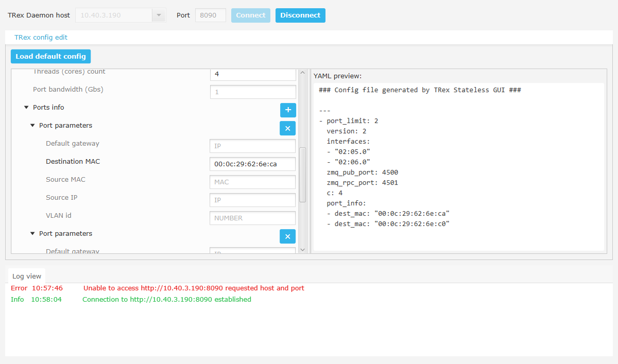The height and width of the screenshot is (364, 618).
Task: Switch to the Log view tab
Action: tap(26, 276)
